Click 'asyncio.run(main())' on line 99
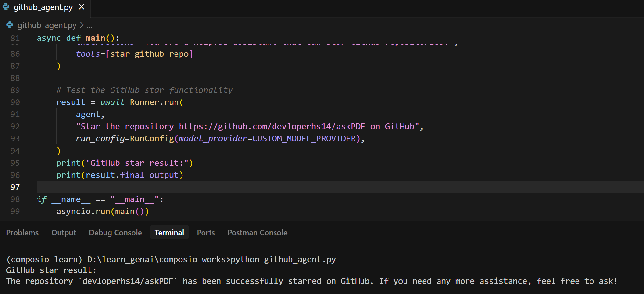 103,212
